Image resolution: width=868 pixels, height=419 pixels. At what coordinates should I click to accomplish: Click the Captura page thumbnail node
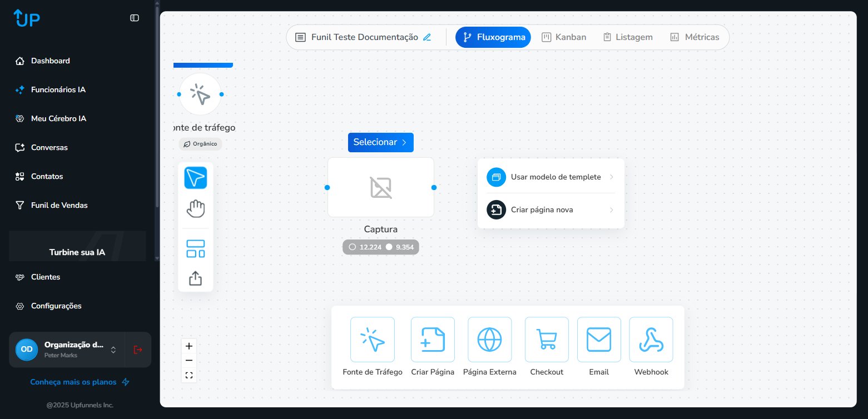pos(380,187)
